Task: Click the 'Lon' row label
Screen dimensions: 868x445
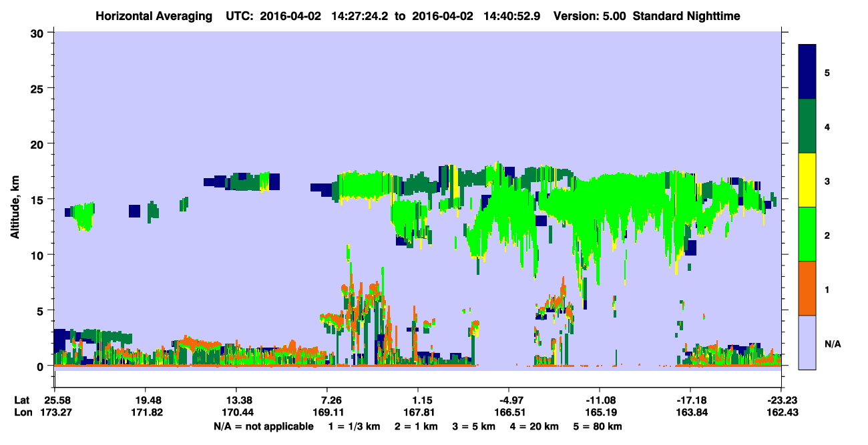Action: tap(22, 412)
